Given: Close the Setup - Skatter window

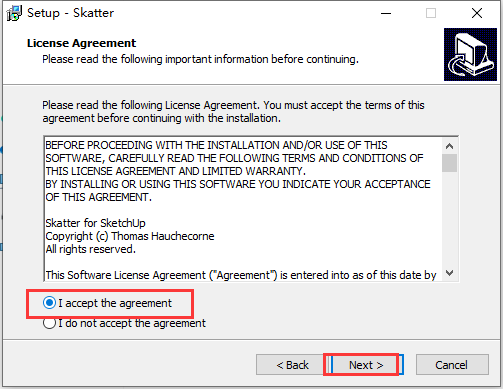Looking at the screenshot, I should coord(477,13).
